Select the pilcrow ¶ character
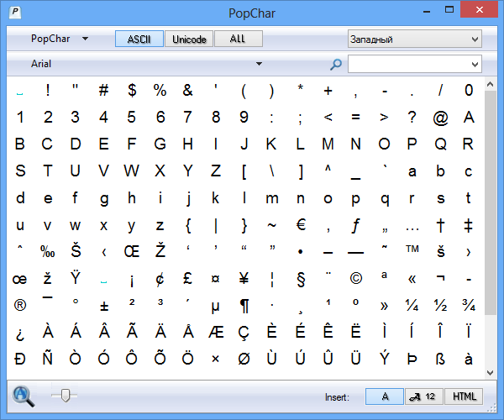Viewport: 504px width, 420px height. click(244, 306)
